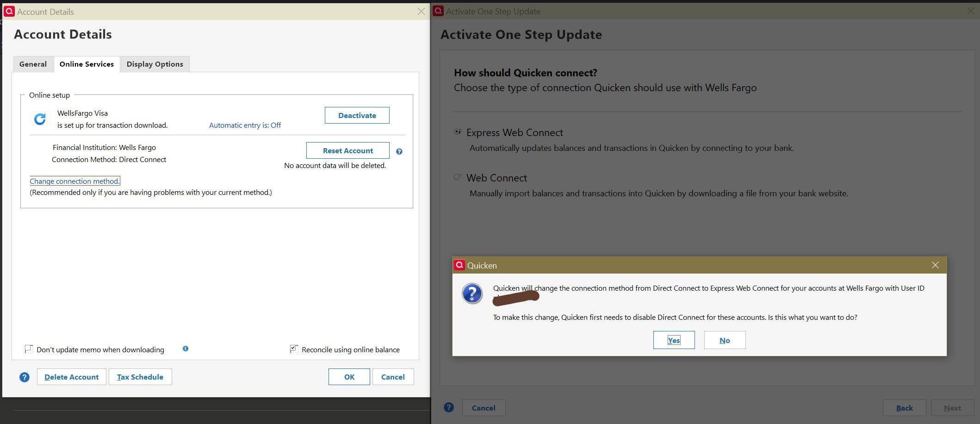
Task: Click the question mark icon in Quicken prompt
Action: (472, 293)
